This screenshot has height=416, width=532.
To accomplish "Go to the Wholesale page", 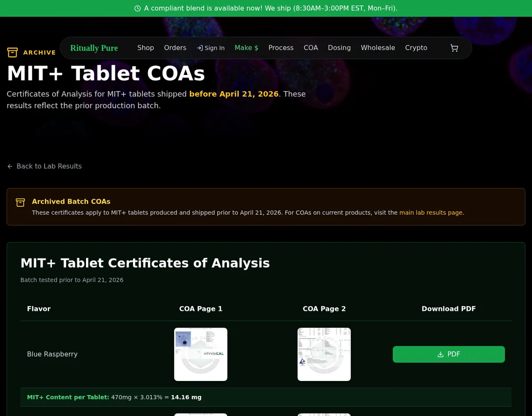I will click(378, 48).
